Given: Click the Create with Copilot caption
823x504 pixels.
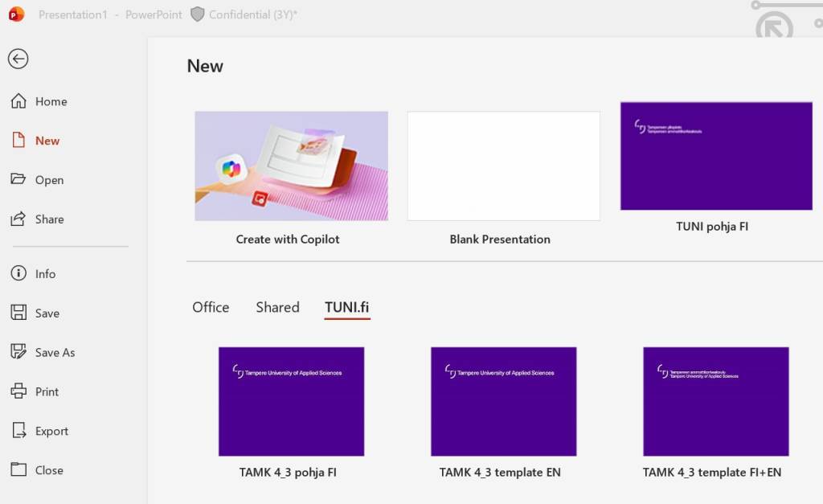Looking at the screenshot, I should (288, 240).
